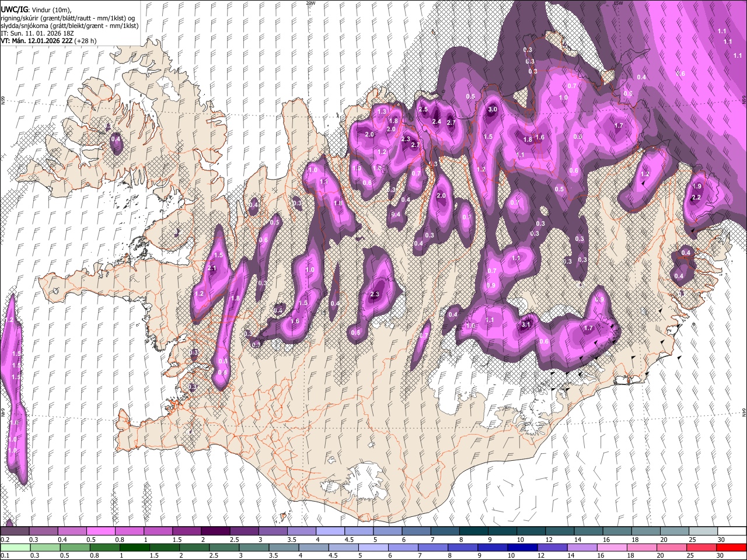Click the white top-row legend swatch after 30
The height and width of the screenshot is (560, 747).
pyautogui.click(x=731, y=531)
